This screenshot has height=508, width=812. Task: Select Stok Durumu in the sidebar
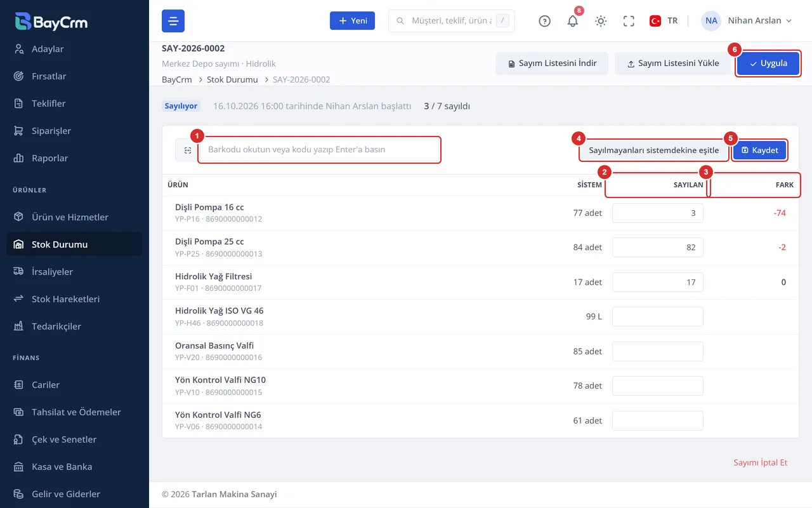pos(74,244)
